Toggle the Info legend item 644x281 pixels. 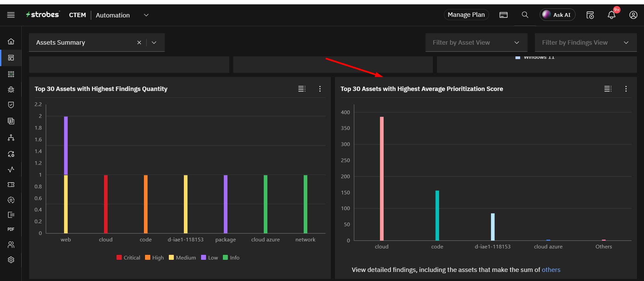pyautogui.click(x=231, y=257)
